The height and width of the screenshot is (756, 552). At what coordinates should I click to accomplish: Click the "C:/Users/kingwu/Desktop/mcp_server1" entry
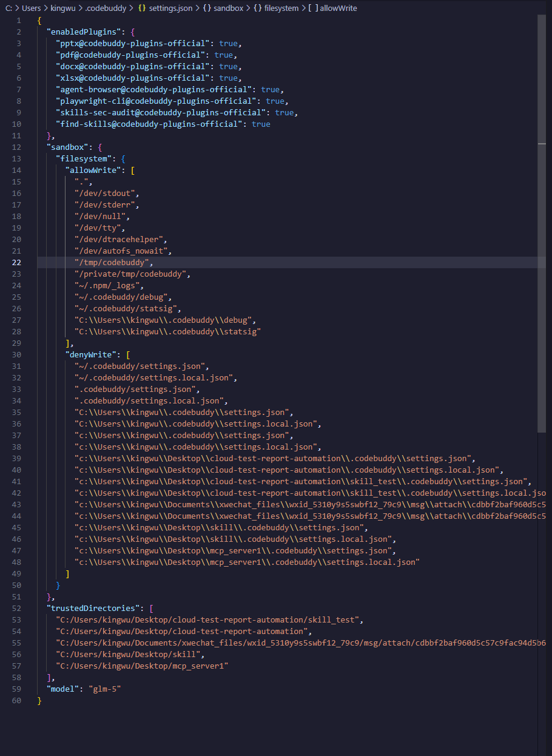(x=142, y=666)
